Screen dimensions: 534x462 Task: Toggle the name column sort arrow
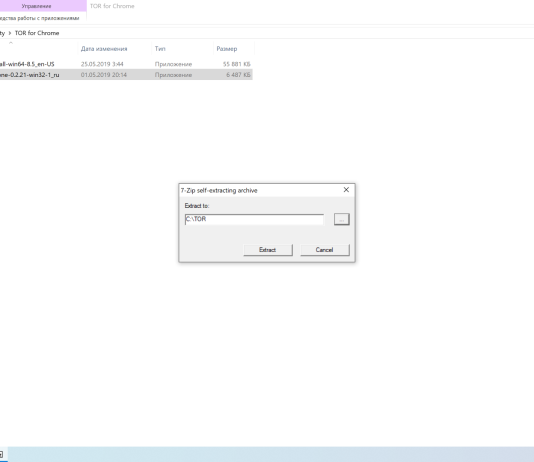pyautogui.click(x=11, y=43)
